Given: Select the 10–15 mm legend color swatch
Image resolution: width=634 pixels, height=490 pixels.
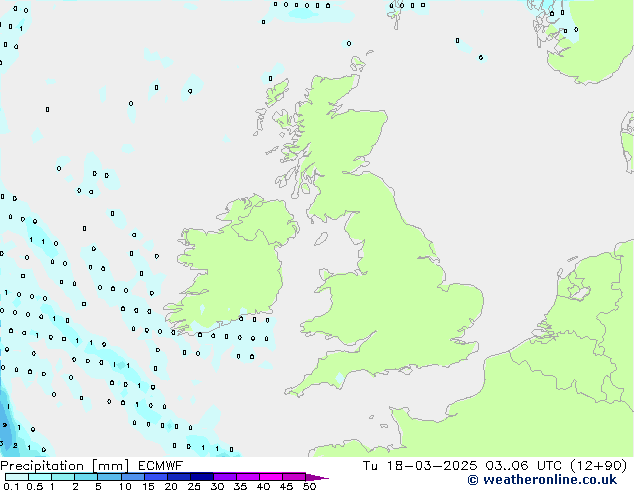Looking at the screenshot, I should [132, 477].
